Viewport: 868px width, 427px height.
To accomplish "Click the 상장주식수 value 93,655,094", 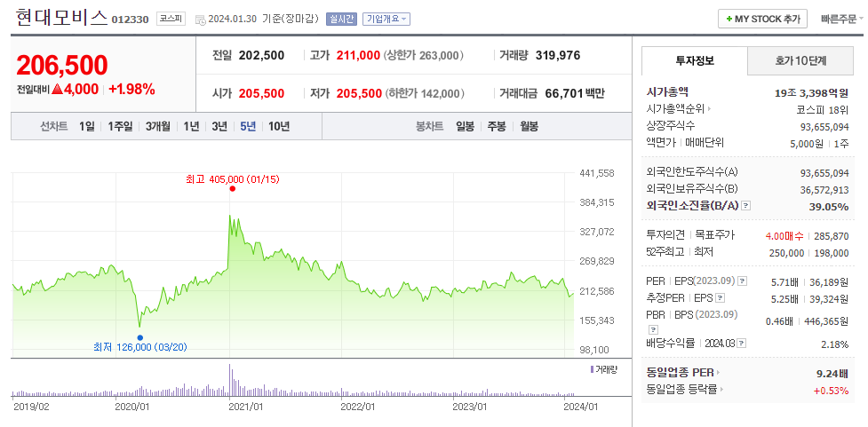I will [824, 127].
